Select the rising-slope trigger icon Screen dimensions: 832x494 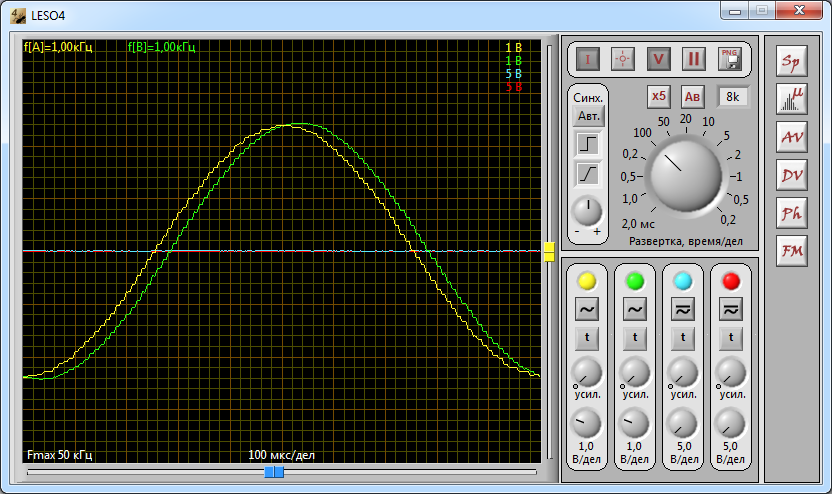[x=588, y=174]
